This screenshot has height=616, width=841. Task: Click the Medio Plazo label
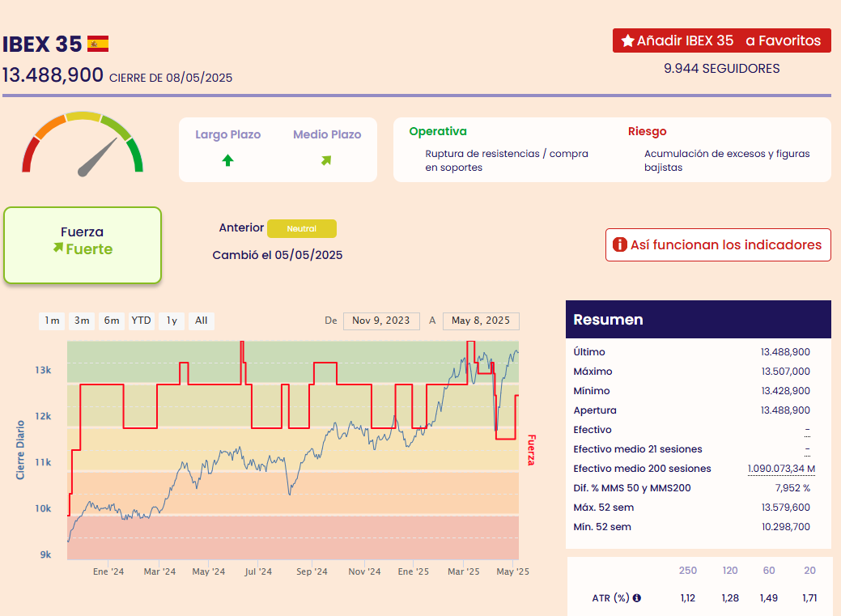coord(327,134)
